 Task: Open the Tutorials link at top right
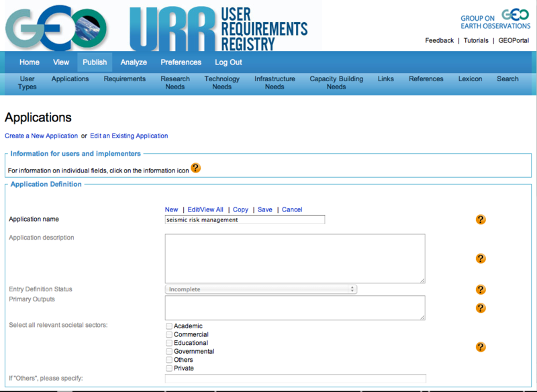coord(476,40)
